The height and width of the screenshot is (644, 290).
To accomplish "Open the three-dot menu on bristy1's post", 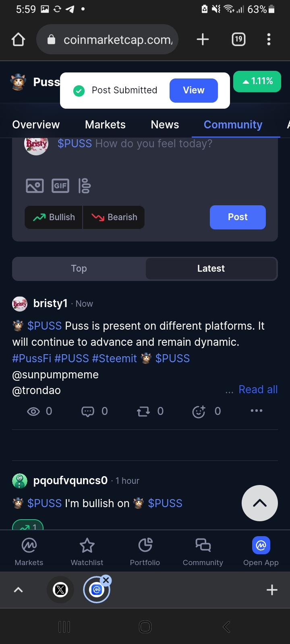I will click(x=257, y=411).
